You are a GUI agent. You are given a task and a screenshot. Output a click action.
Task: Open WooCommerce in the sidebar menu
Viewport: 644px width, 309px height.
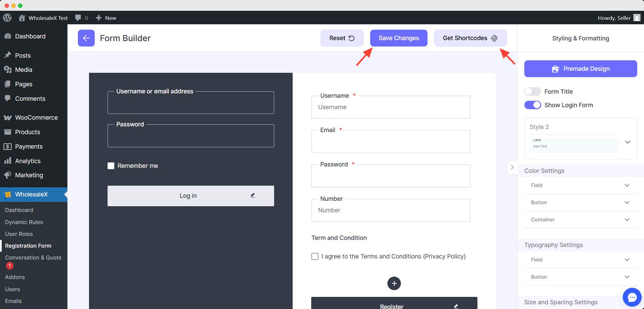tap(36, 118)
